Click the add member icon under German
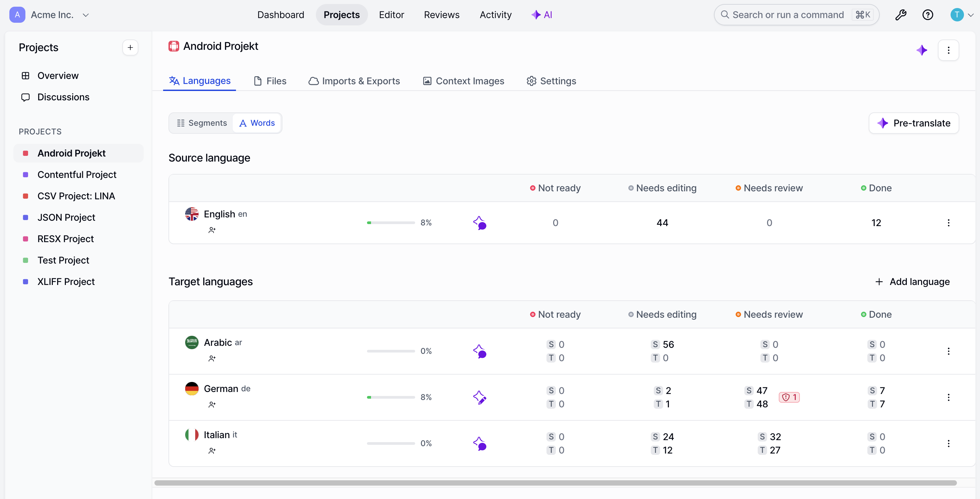 click(x=212, y=404)
